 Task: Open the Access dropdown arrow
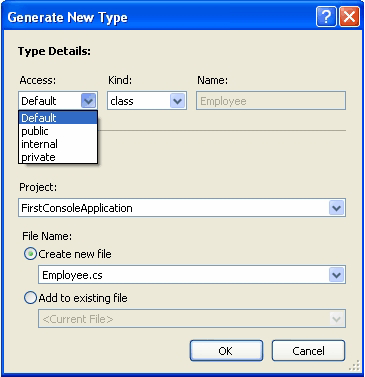pyautogui.click(x=88, y=101)
